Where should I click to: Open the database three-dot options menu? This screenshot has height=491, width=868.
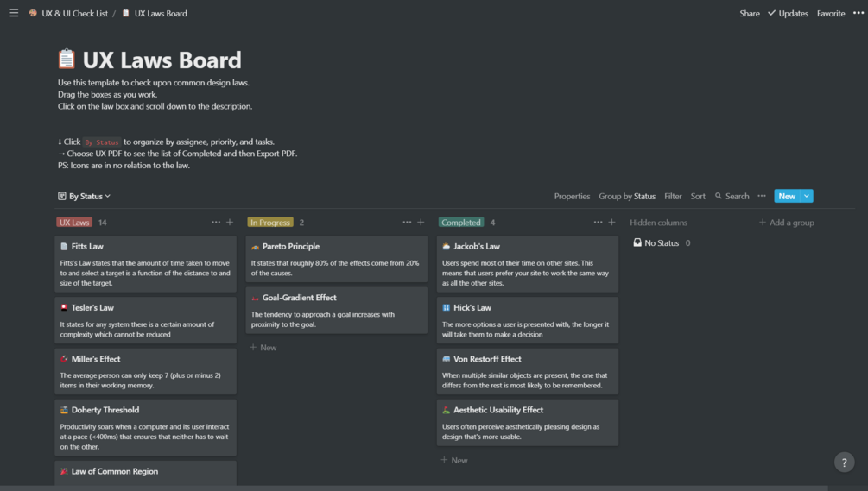pos(762,196)
